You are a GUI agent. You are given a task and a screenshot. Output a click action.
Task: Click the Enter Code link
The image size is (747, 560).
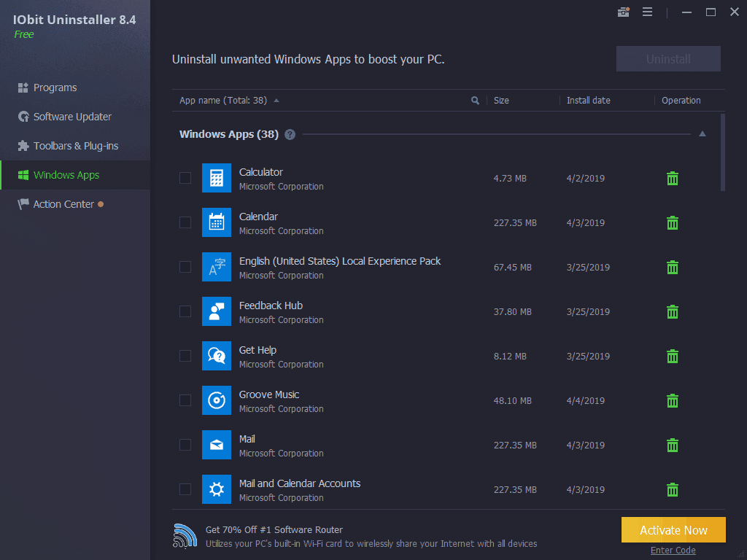[x=673, y=551]
